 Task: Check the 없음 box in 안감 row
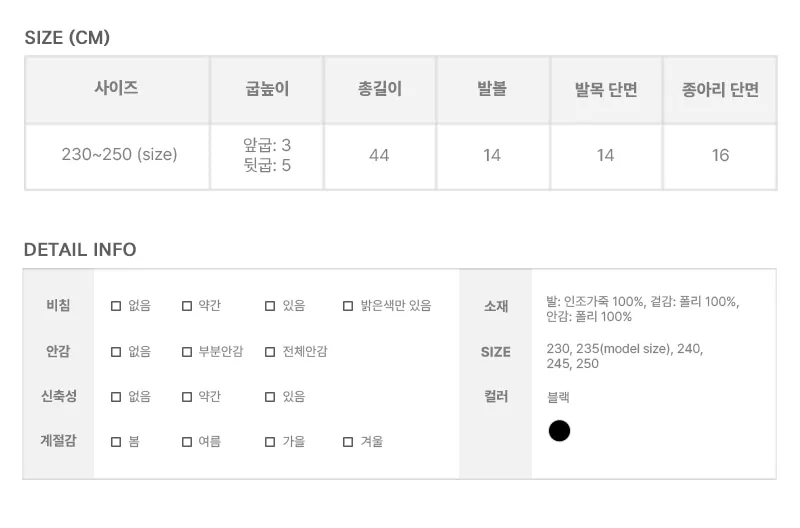coord(116,352)
